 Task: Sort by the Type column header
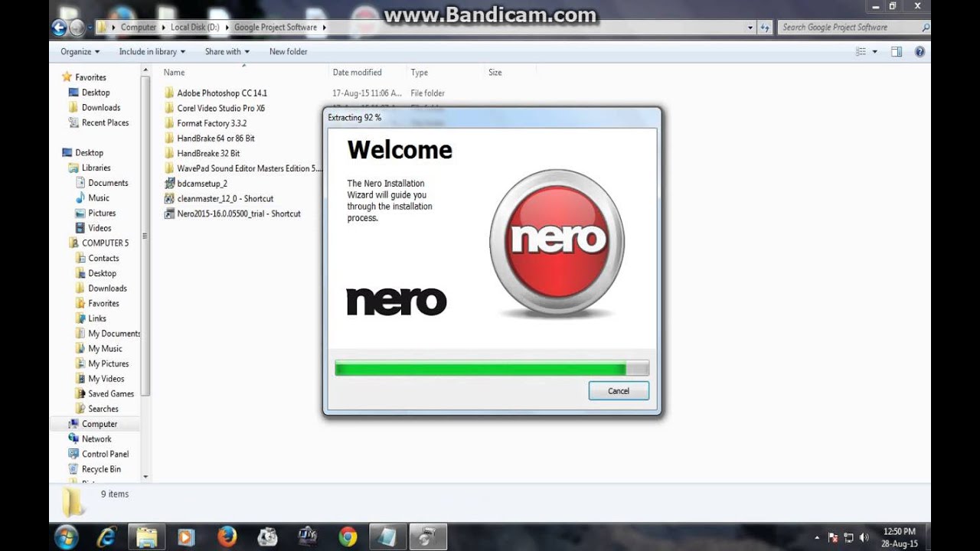(419, 73)
